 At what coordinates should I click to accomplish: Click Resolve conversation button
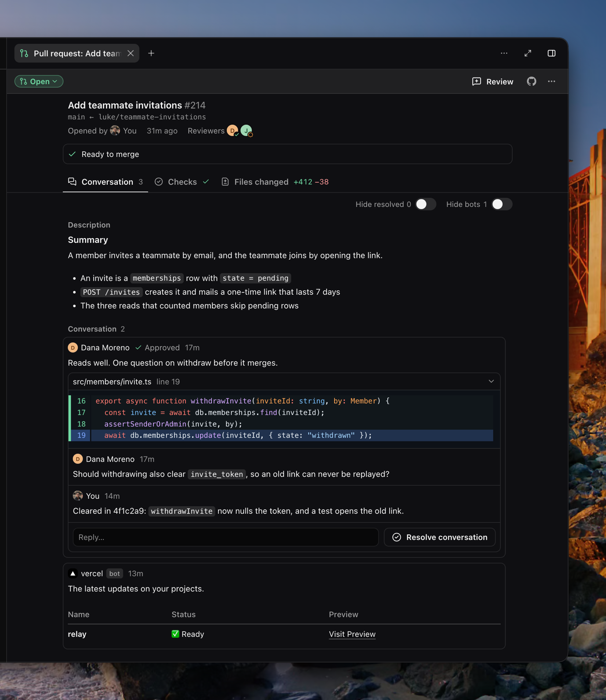[440, 537]
